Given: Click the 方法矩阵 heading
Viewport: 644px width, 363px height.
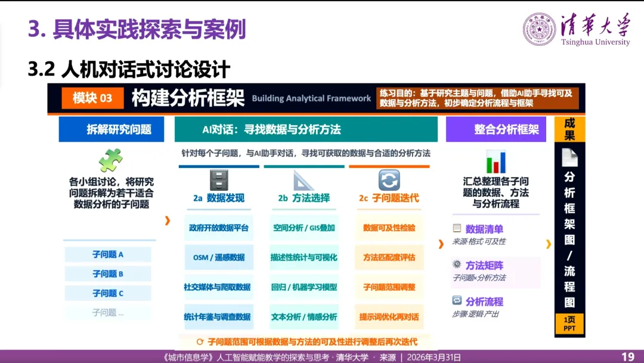Looking at the screenshot, I should click(484, 265).
